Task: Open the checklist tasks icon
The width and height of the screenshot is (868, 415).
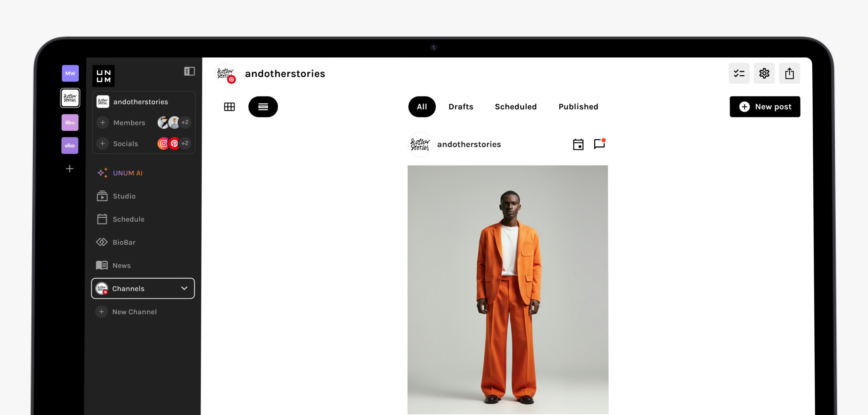Action: [739, 73]
